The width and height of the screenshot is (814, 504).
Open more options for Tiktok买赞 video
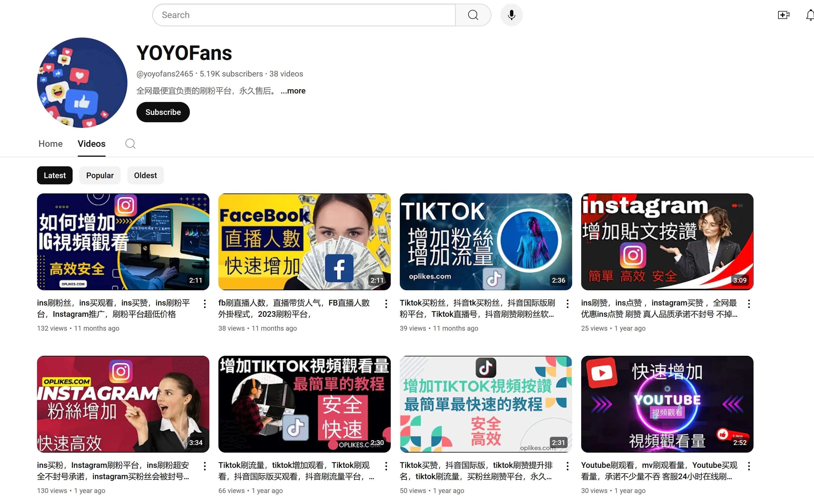[567, 466]
